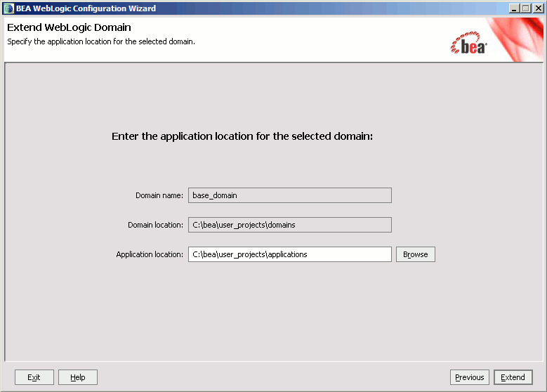Screen dimensions: 547x392
Task: Go back with the Previous button
Action: tap(469, 377)
